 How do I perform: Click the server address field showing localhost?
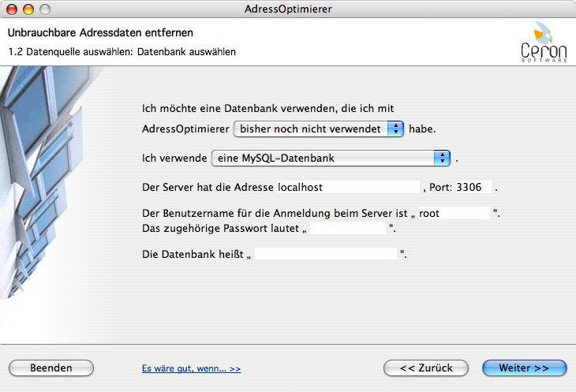coord(371,188)
